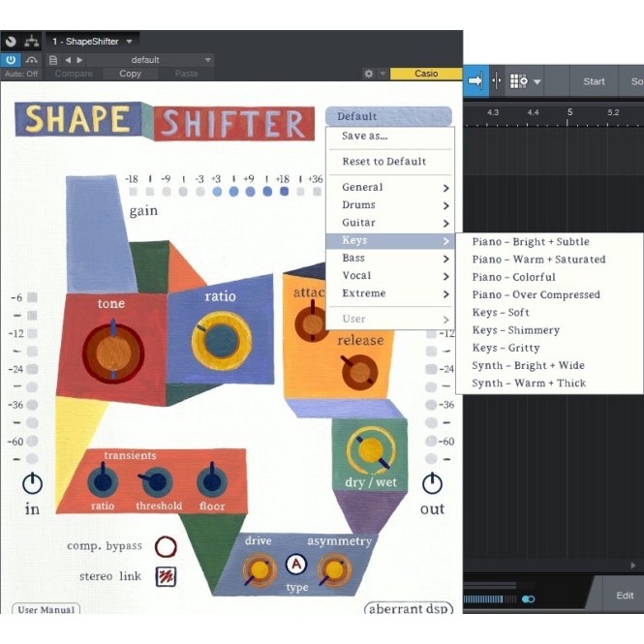The width and height of the screenshot is (644, 644).
Task: Toggle the saturation type A button
Action: 296,565
